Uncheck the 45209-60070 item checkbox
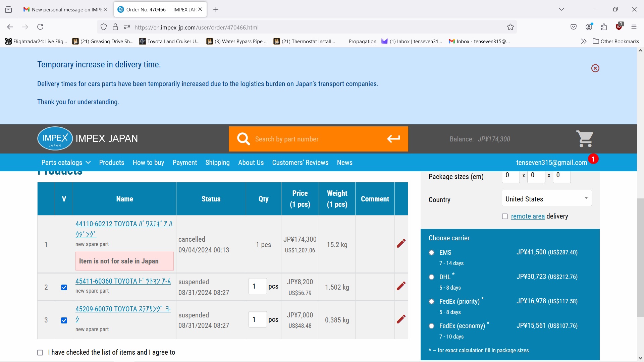 (64, 320)
